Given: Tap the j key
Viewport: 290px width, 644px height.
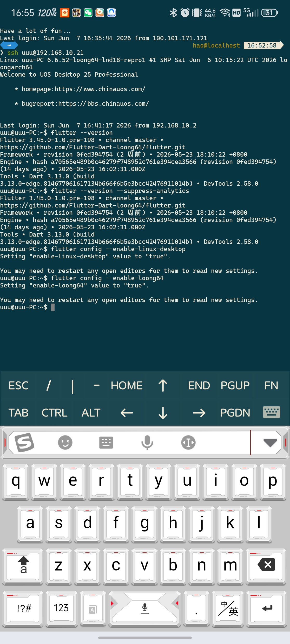Looking at the screenshot, I should tap(202, 524).
